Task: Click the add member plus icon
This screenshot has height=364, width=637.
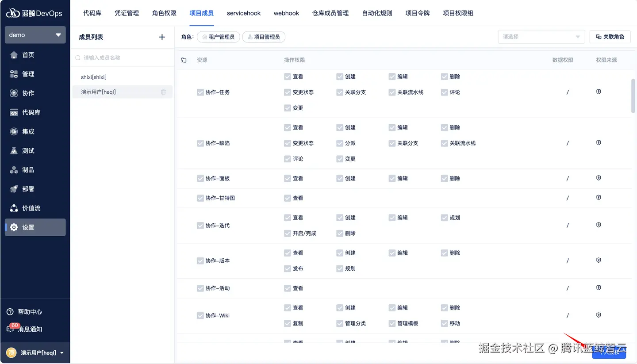Action: (162, 37)
